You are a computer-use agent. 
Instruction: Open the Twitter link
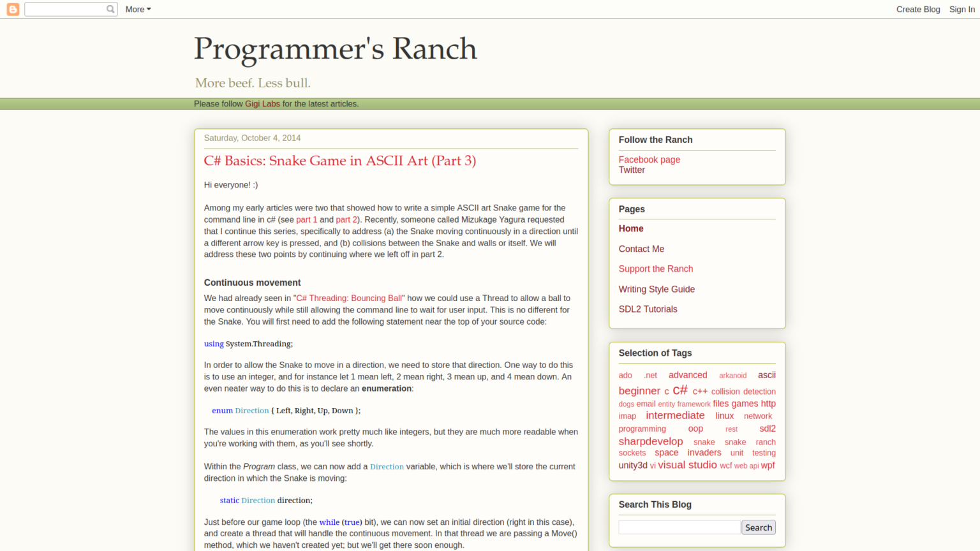[x=632, y=170]
